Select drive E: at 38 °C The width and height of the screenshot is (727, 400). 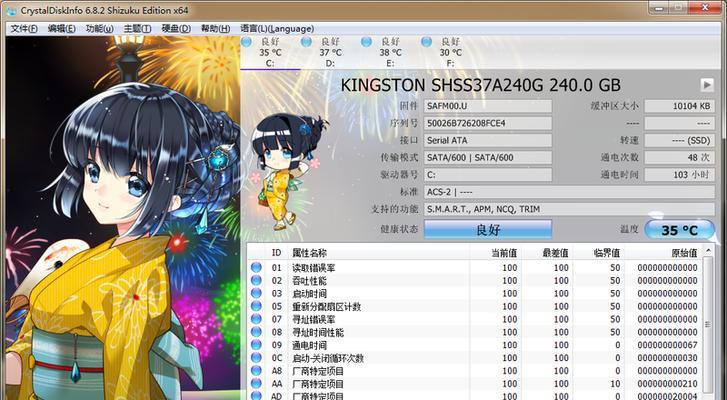391,52
